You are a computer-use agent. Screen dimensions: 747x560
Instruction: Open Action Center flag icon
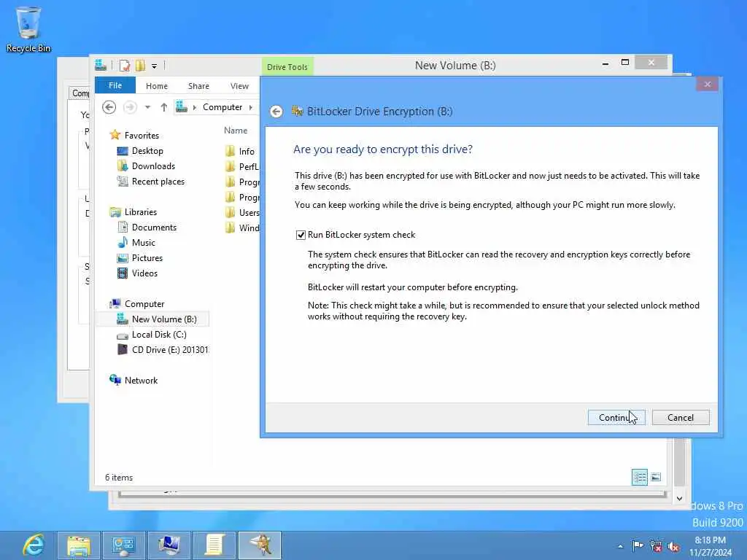(x=638, y=545)
